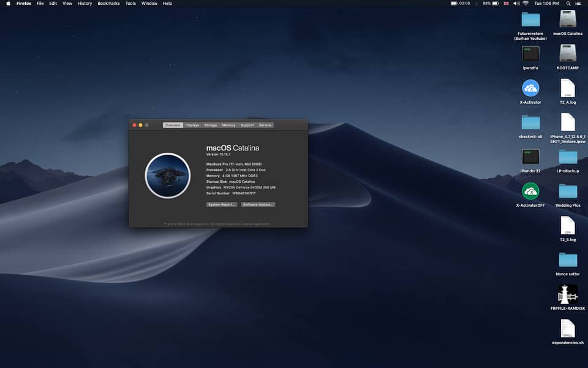The image size is (588, 368).
Task: Open the History menu
Action: [85, 4]
